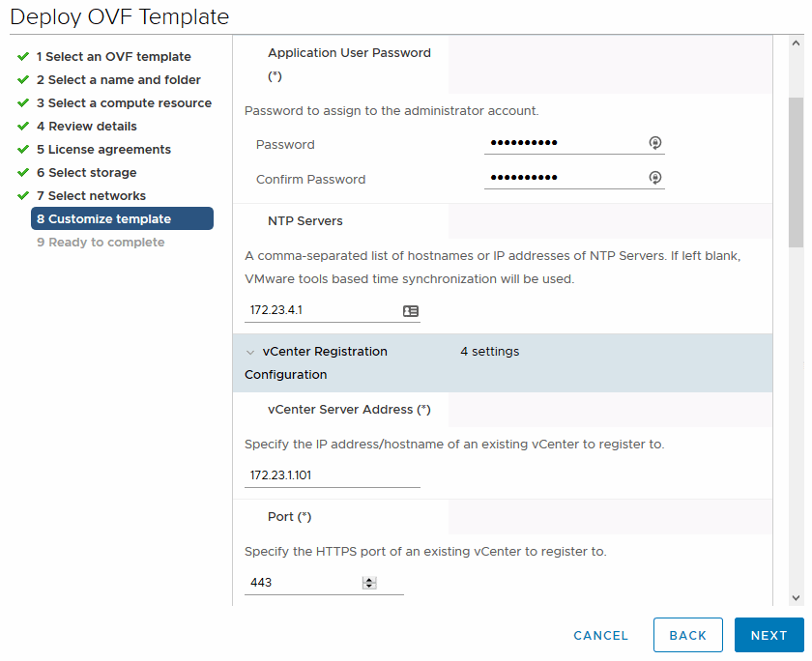Click NTP Servers contact card icon
Image resolution: width=812 pixels, height=661 pixels.
click(411, 311)
